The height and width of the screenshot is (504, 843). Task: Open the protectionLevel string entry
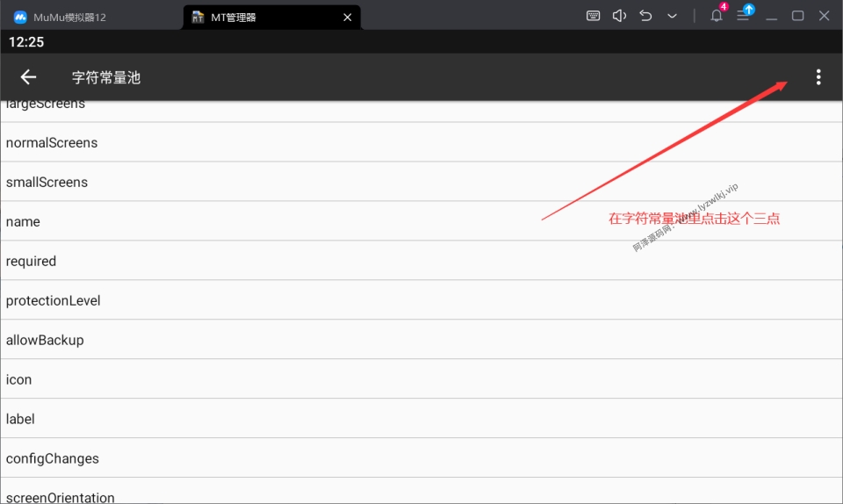click(421, 300)
